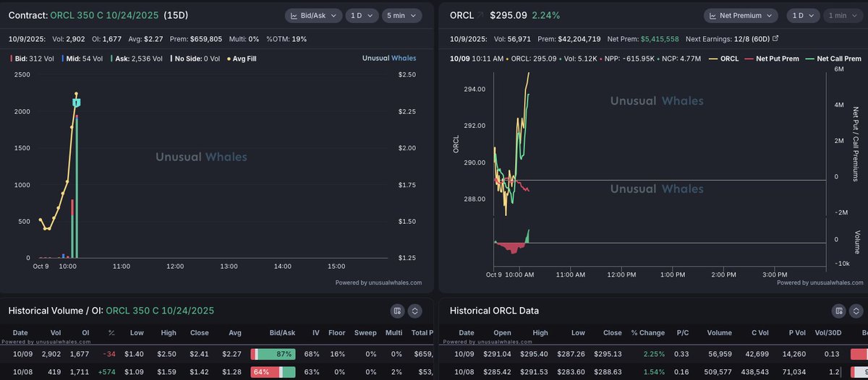
Task: Select the 10/08 row date in contract table
Action: coord(22,372)
